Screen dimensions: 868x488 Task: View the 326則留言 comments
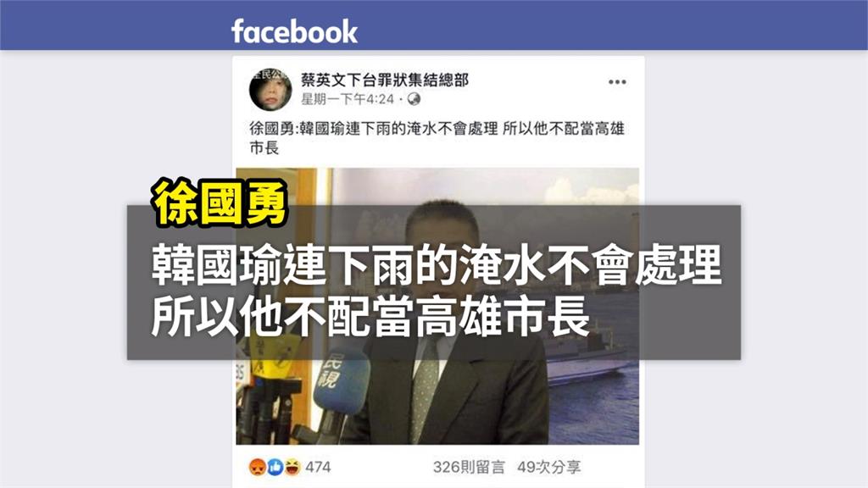tap(469, 467)
